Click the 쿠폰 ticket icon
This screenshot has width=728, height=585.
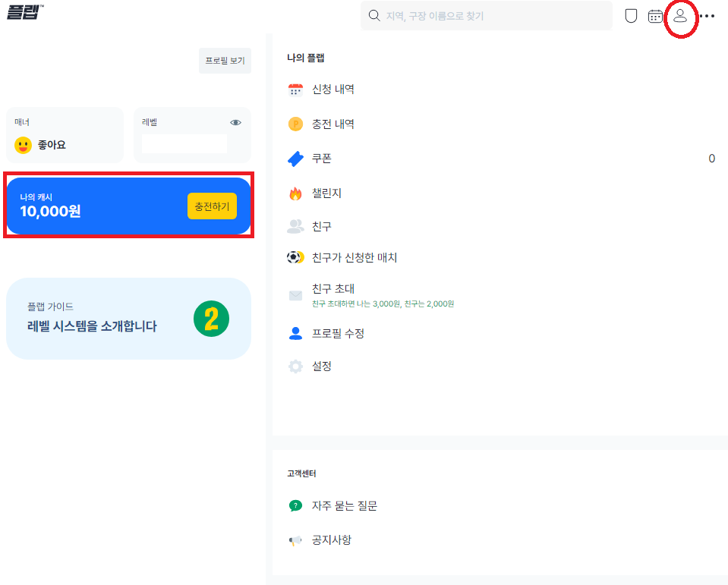tap(295, 159)
